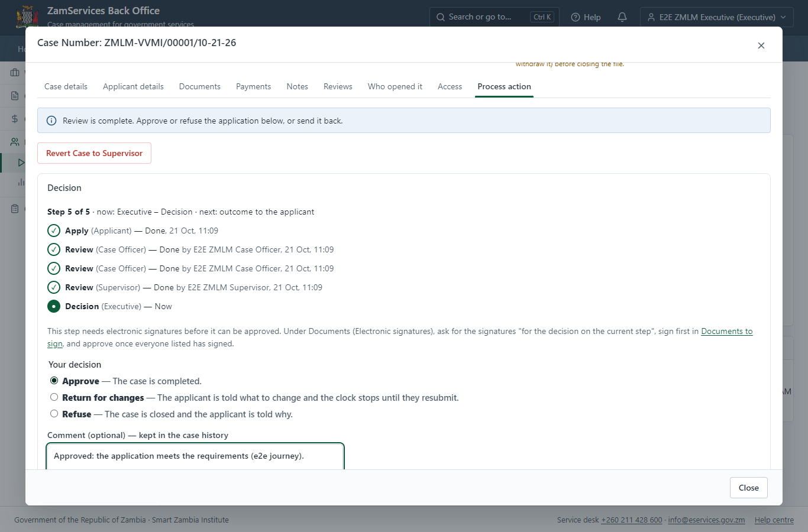Select the Approve decision option
808x532 pixels.
tap(54, 381)
